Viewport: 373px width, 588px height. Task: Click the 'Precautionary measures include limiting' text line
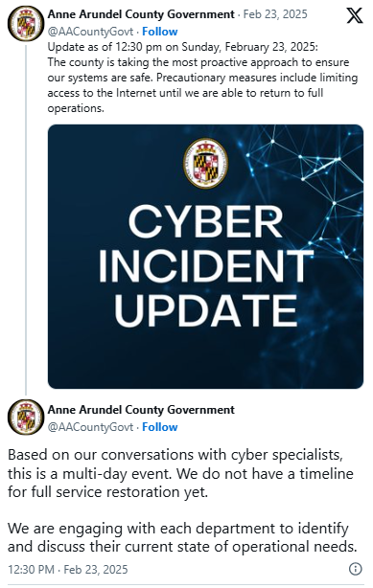click(x=257, y=78)
